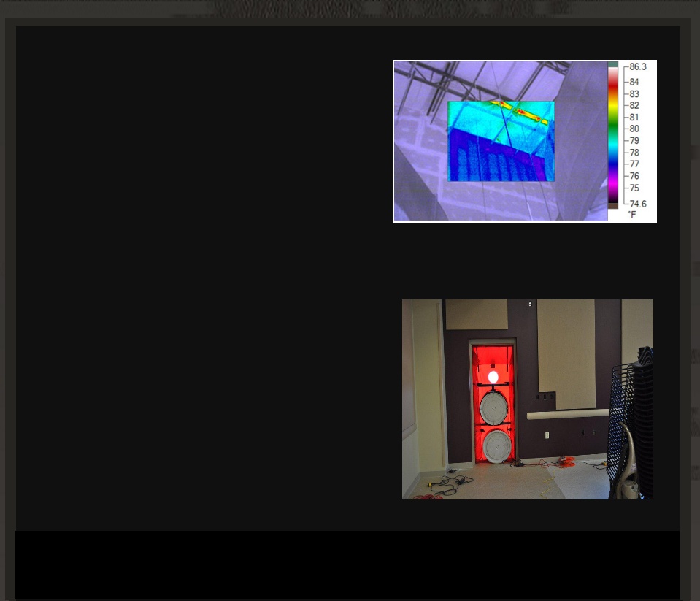The image size is (700, 601).
Task: Select the 86.3 scale maximum value
Action: coord(637,67)
